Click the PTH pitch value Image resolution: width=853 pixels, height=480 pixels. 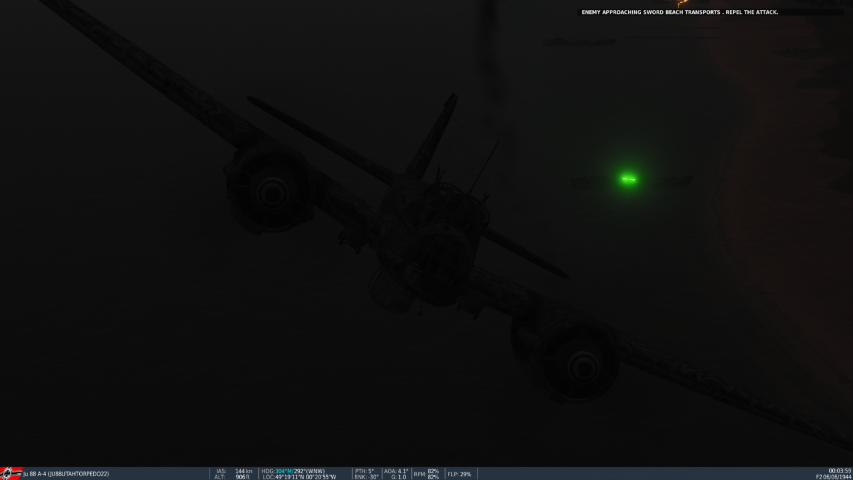click(364, 470)
